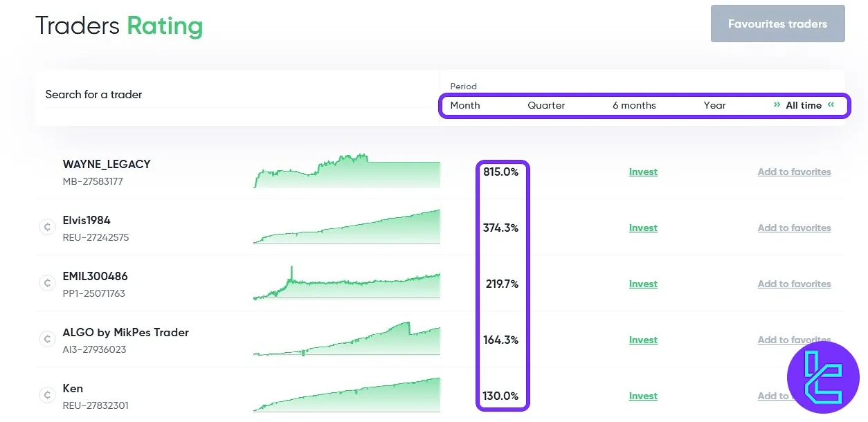This screenshot has width=868, height=422.
Task: Click the 164.3% return value
Action: coord(500,340)
